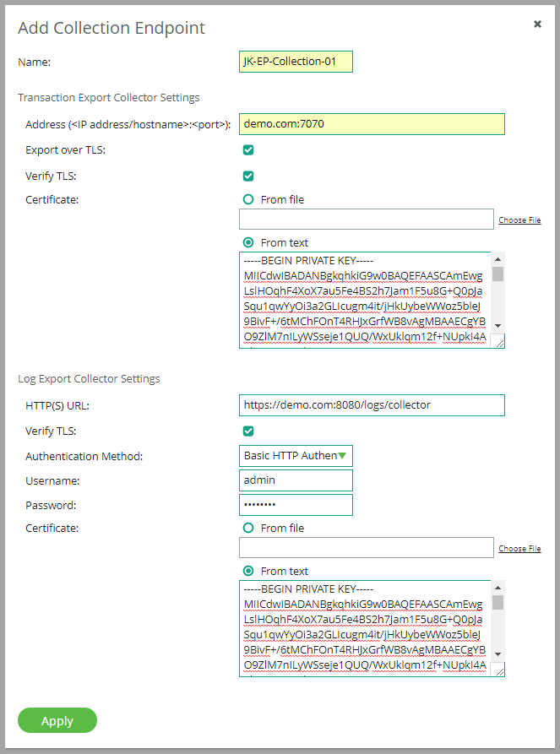The width and height of the screenshot is (560, 754).
Task: Select From file for log certificate
Action: click(x=249, y=528)
